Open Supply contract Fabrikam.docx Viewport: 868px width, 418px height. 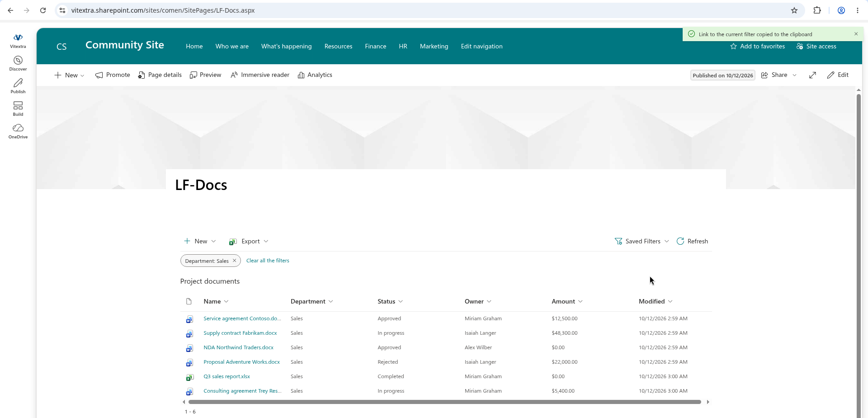[240, 333]
